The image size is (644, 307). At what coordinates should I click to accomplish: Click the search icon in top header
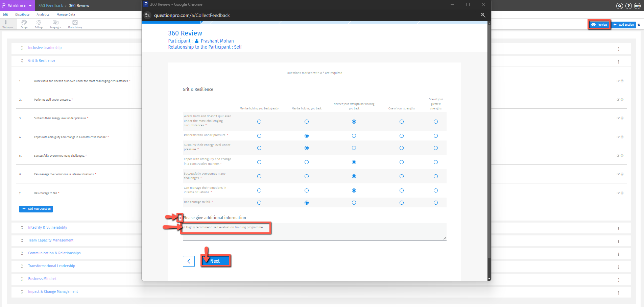(x=619, y=6)
